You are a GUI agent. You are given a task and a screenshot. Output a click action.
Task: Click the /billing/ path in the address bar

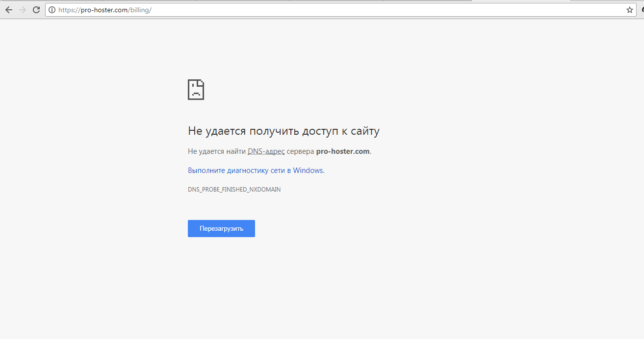pyautogui.click(x=140, y=10)
